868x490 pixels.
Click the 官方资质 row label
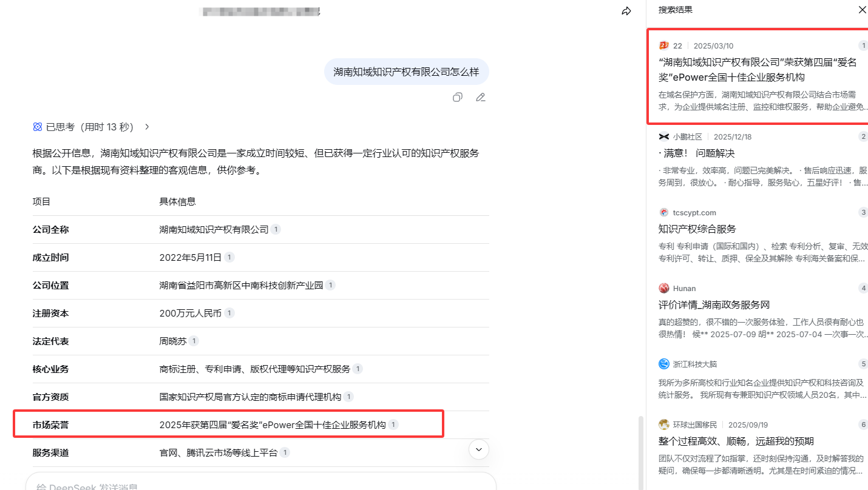tap(51, 397)
